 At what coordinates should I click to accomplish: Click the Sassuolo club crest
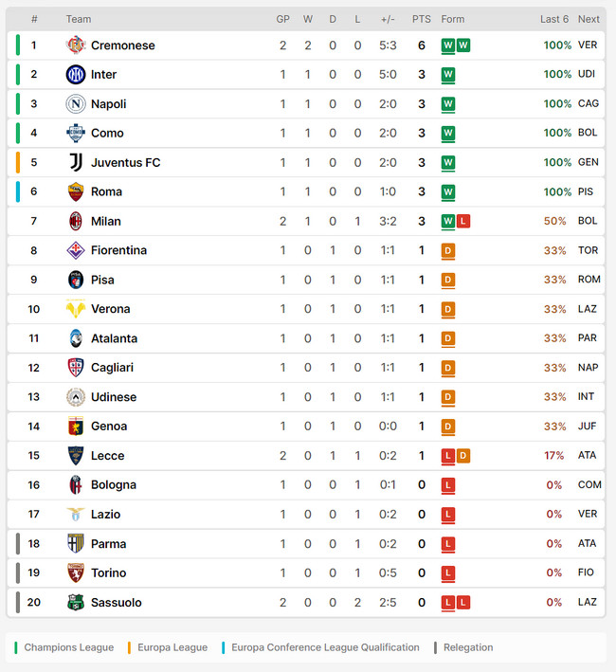click(76, 602)
